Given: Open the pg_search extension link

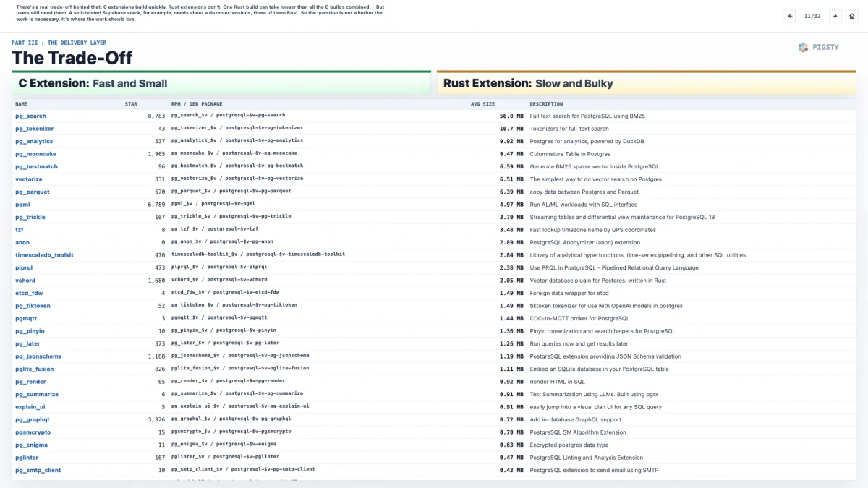Looking at the screenshot, I should 30,116.
